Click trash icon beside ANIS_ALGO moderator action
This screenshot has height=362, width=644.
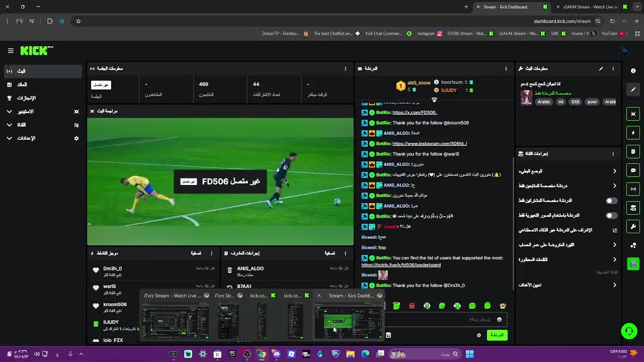(229, 270)
